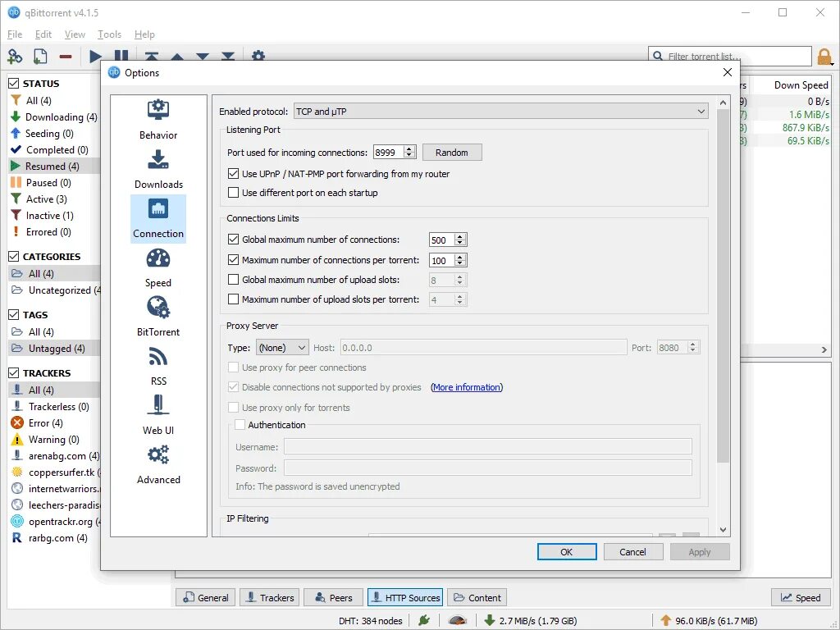Switch to the HTTP Sources tab

(x=405, y=597)
